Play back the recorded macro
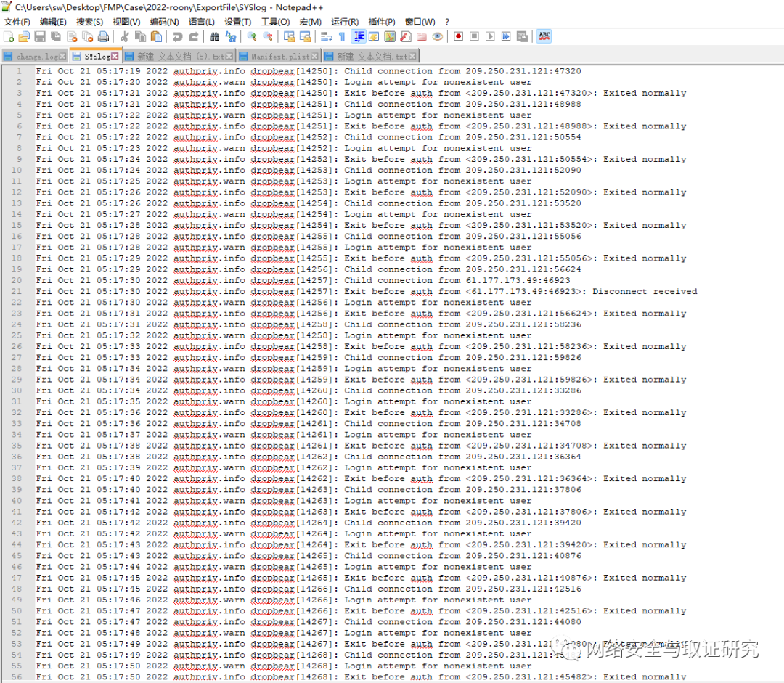784x683 pixels. (490, 36)
